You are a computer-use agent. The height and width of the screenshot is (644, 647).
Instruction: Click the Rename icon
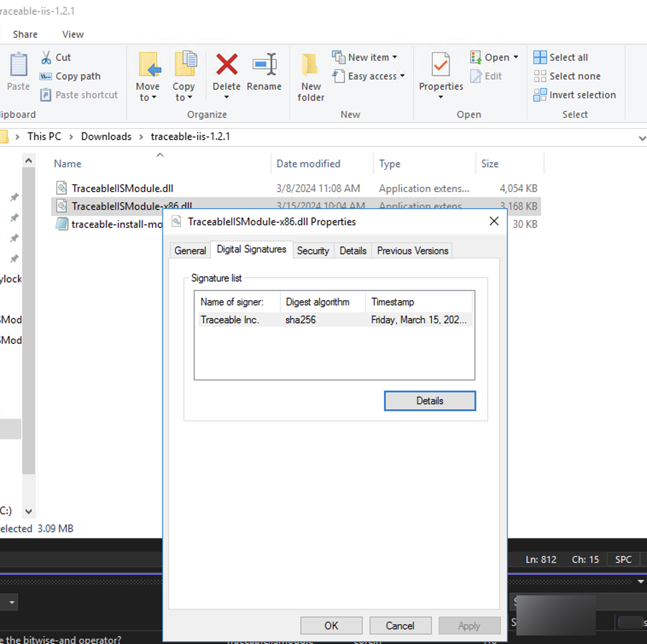tap(265, 64)
